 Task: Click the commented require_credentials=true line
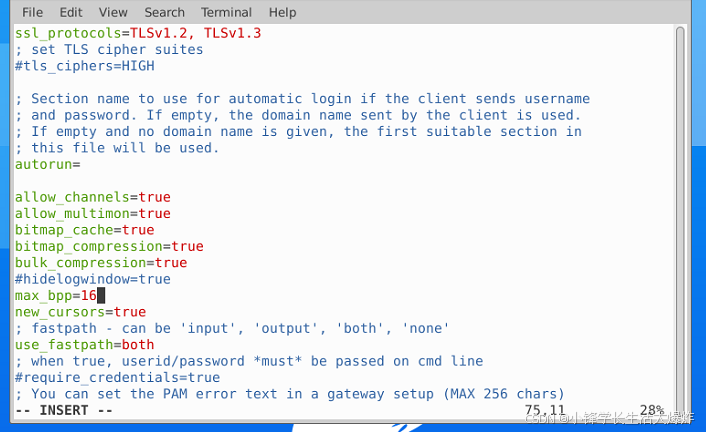117,377
